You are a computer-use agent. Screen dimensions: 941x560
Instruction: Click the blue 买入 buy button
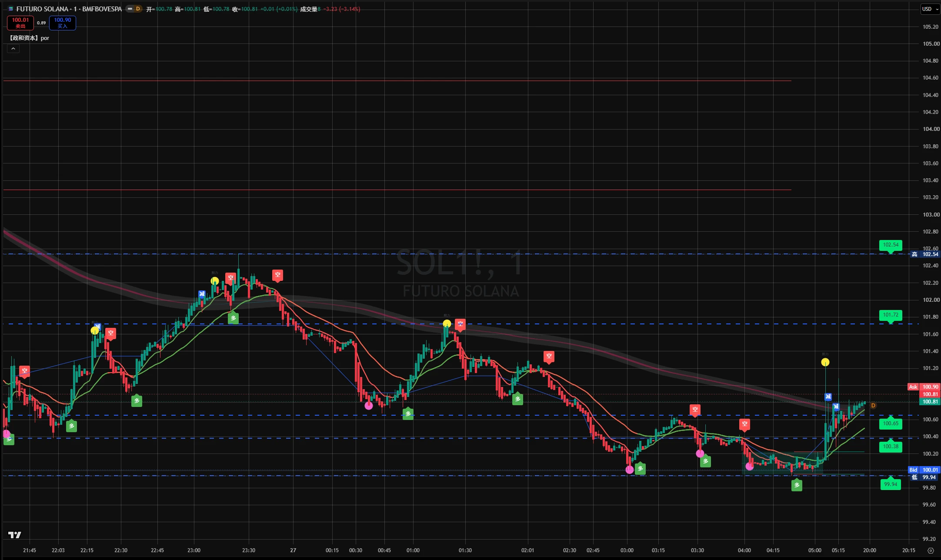[x=63, y=23]
